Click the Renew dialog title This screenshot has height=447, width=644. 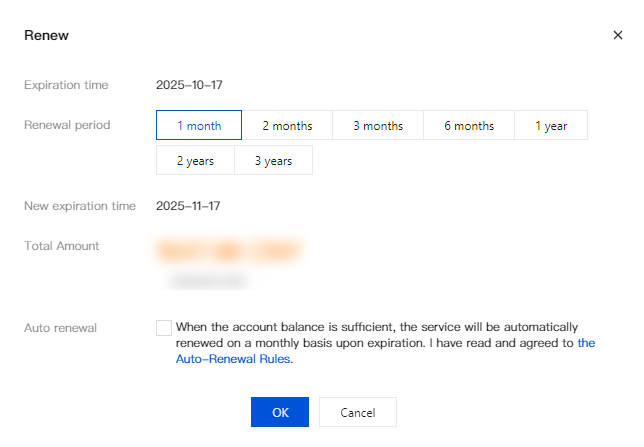(46, 35)
